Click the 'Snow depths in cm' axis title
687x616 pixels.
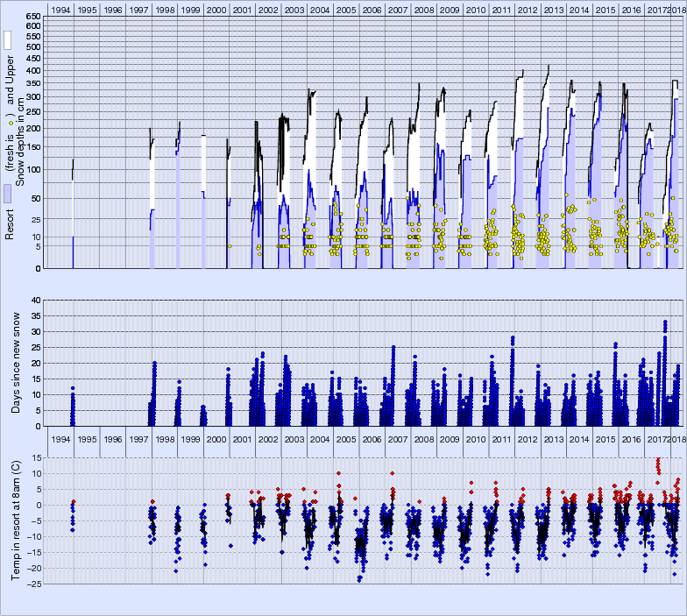[22, 140]
